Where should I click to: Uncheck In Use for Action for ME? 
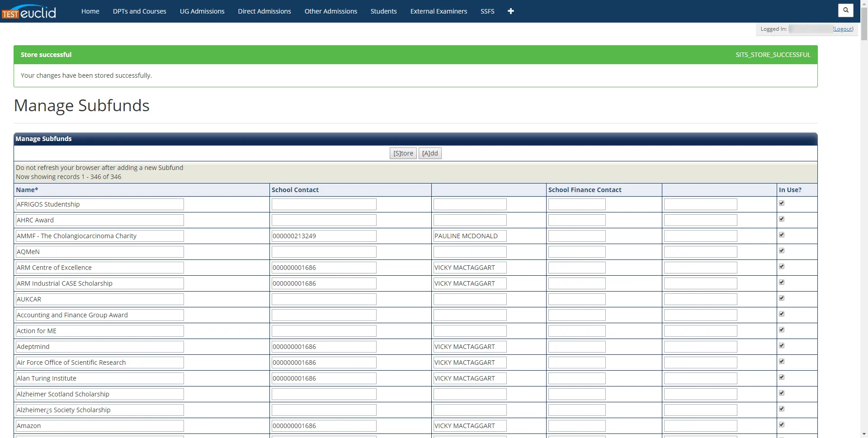[781, 330]
